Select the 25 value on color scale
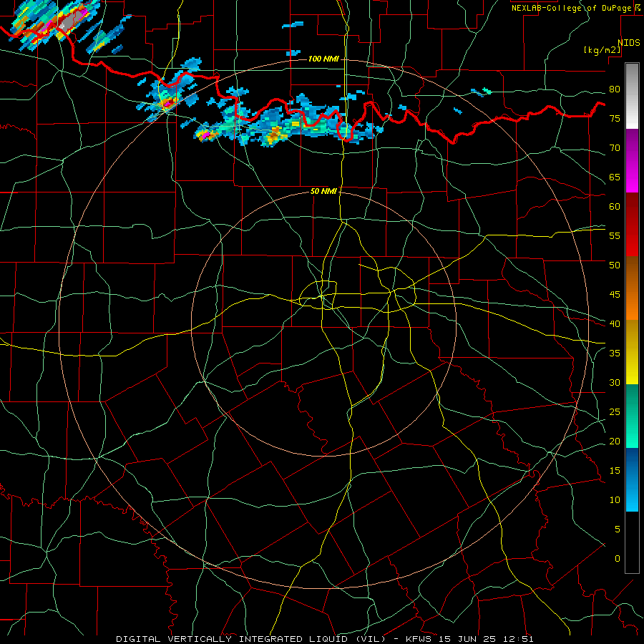The width and height of the screenshot is (644, 644). click(x=615, y=412)
